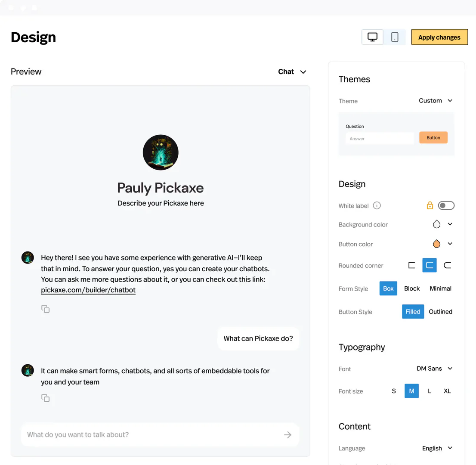Viewport: 476px width, 465px height.
Task: Click the lock icon next to White label
Action: click(430, 205)
